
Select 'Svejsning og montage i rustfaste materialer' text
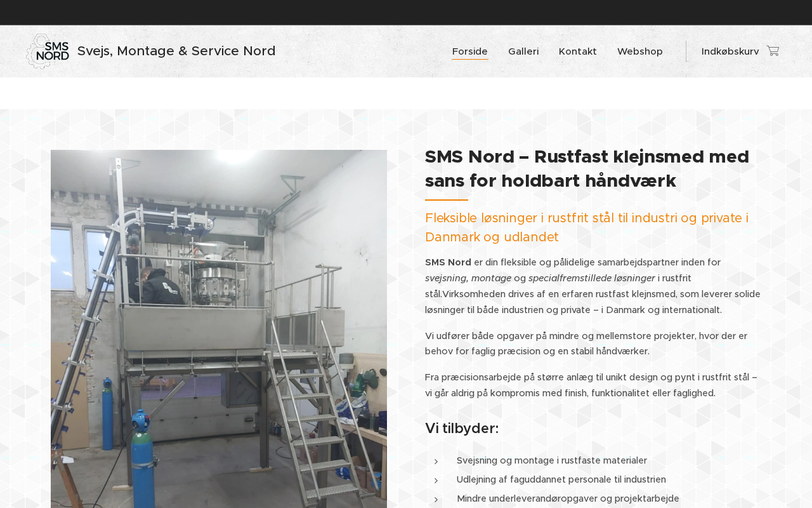pyautogui.click(x=552, y=460)
